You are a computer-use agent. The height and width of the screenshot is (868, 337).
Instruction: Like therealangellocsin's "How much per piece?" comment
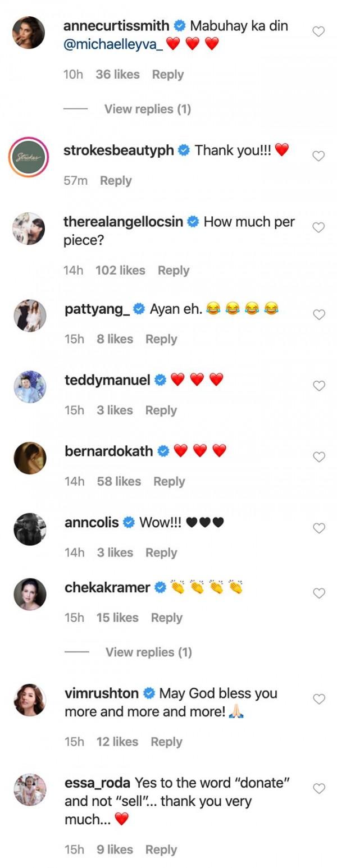[318, 228]
